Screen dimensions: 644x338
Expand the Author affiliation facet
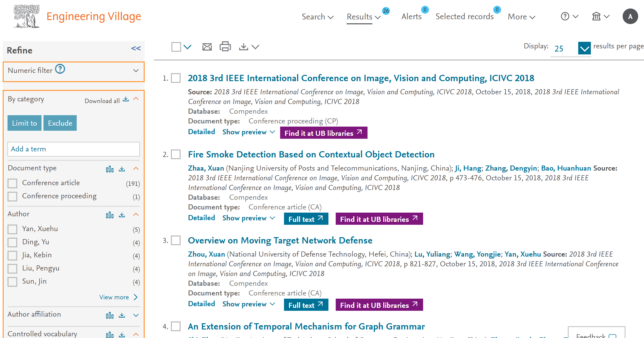136,315
